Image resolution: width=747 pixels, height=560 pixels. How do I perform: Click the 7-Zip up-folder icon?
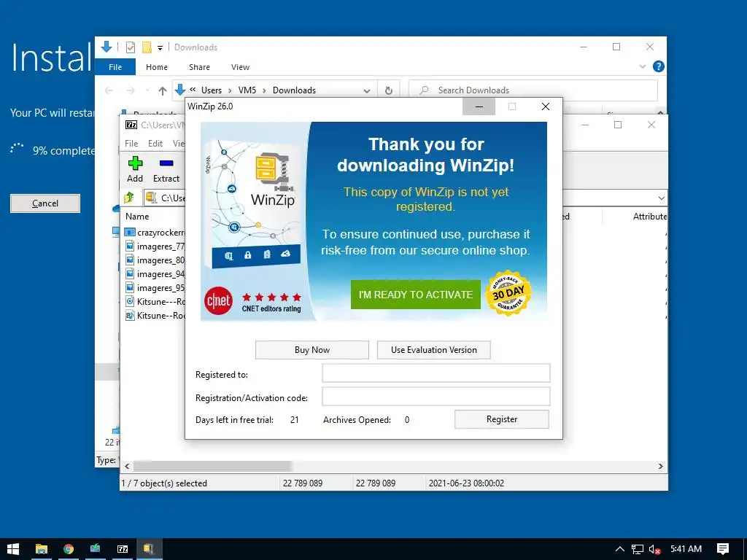tap(129, 197)
